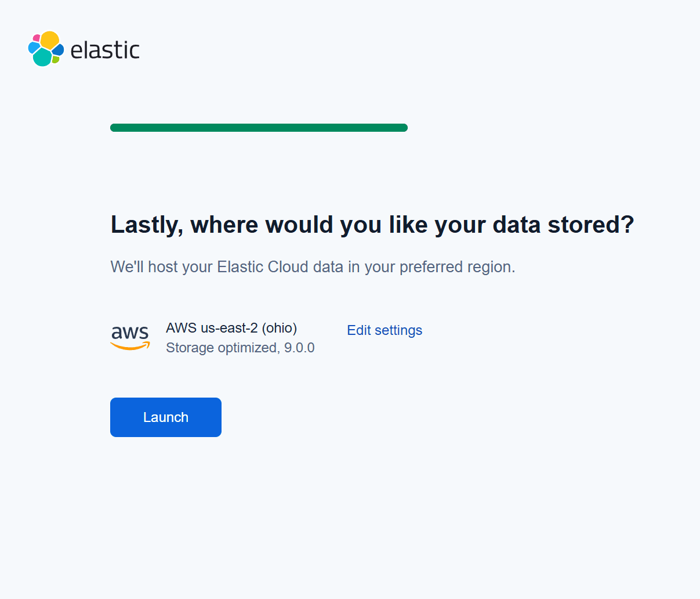This screenshot has height=599, width=700.
Task: Click the elastic wordmark text
Action: coord(105,50)
